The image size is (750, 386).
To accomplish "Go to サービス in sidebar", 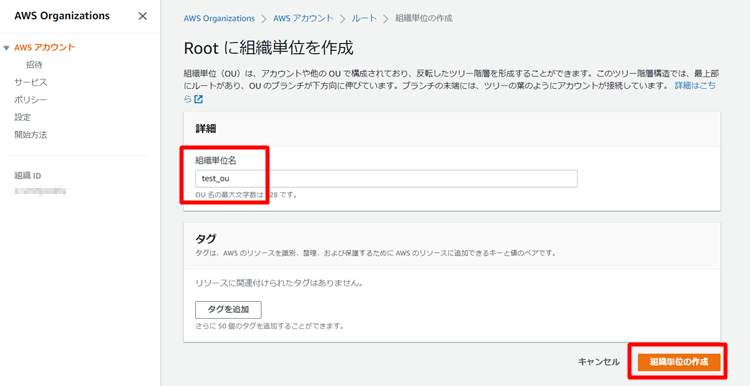I will pos(31,82).
